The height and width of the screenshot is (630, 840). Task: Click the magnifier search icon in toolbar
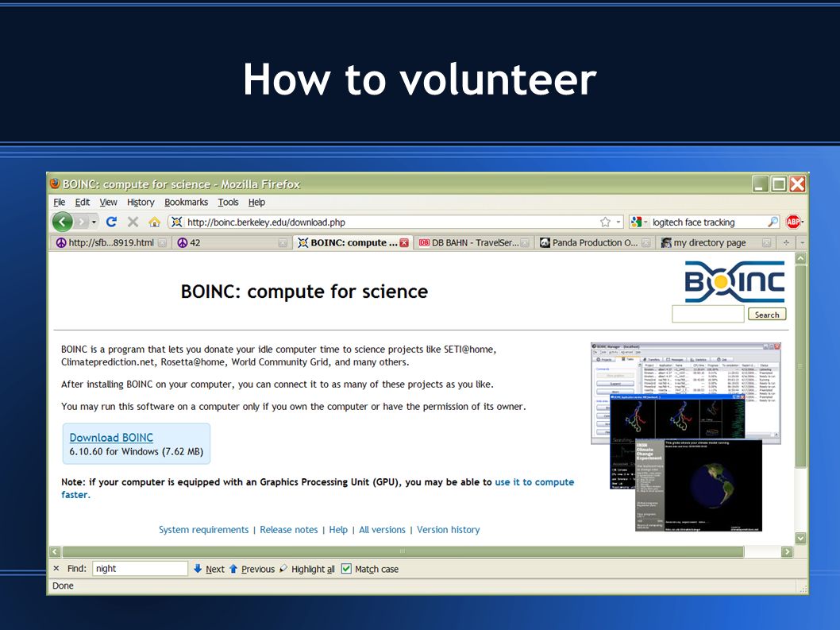(x=773, y=222)
